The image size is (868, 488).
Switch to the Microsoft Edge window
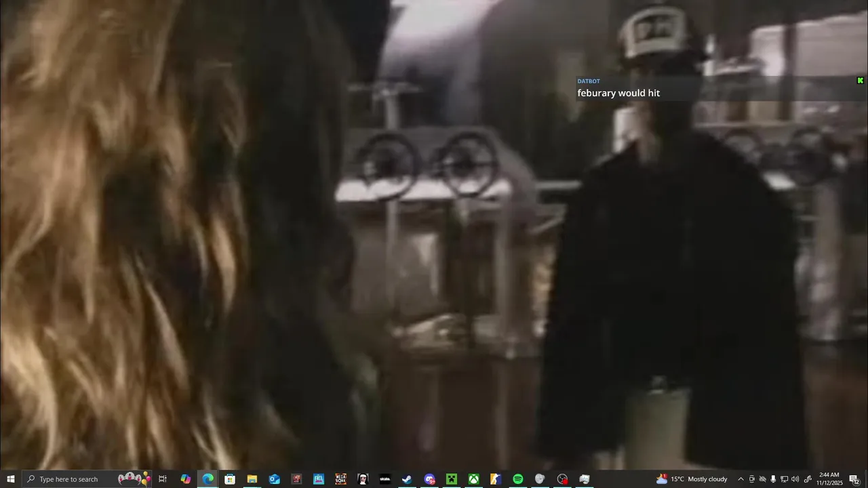point(208,479)
